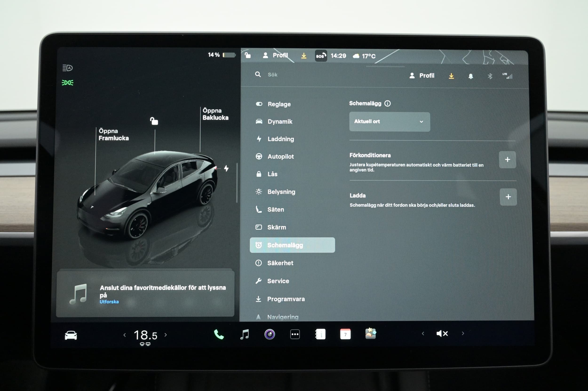Click the Utforska link

tap(109, 302)
